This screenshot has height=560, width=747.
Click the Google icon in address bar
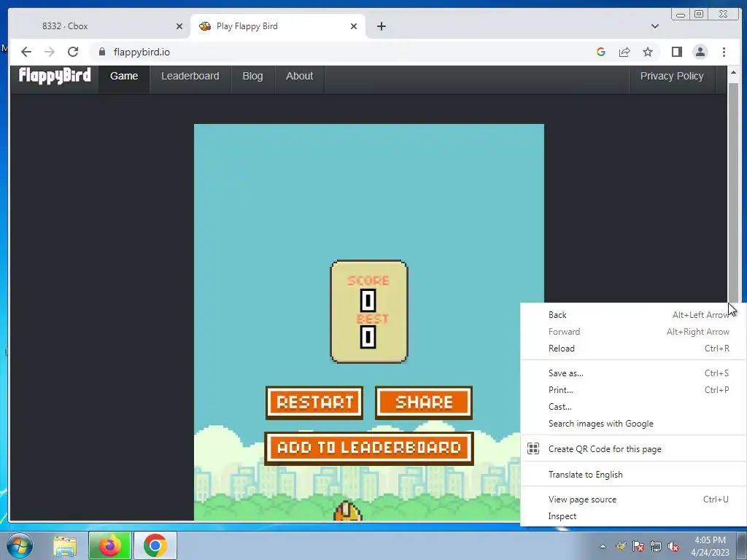601,52
